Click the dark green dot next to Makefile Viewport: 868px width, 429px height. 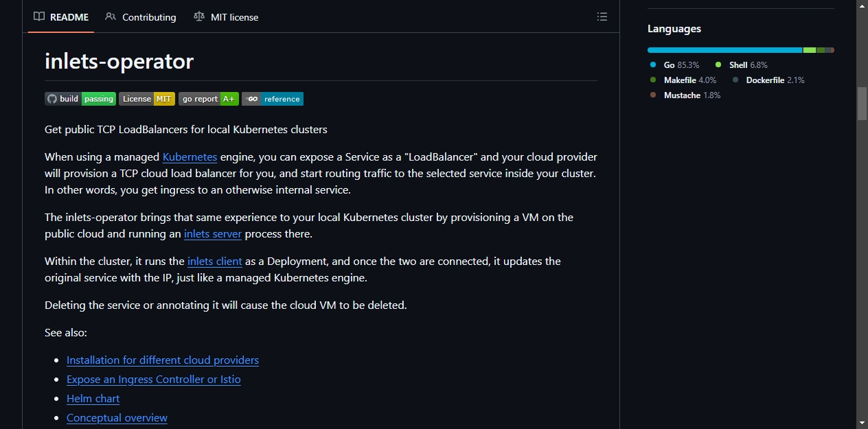[x=653, y=80]
